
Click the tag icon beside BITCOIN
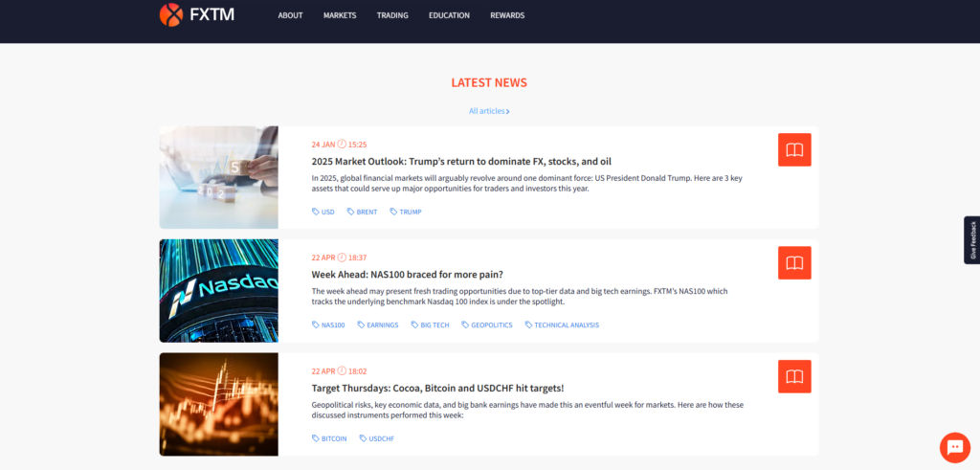coord(316,438)
